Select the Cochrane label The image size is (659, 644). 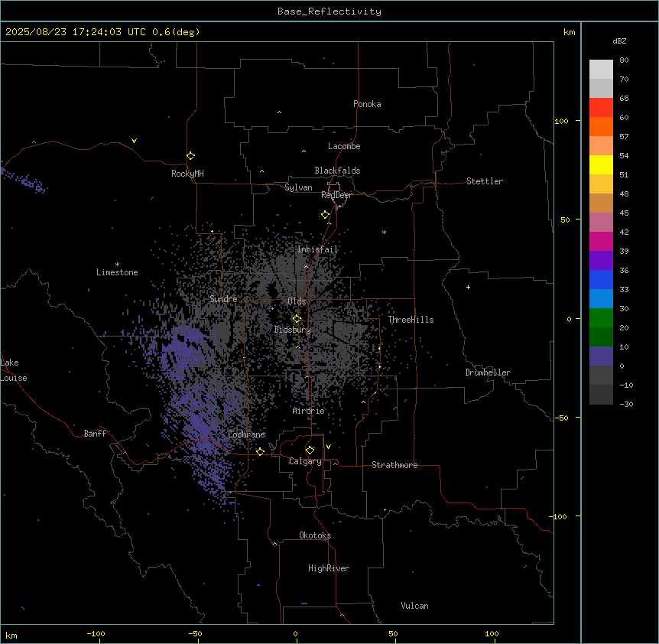[246, 434]
